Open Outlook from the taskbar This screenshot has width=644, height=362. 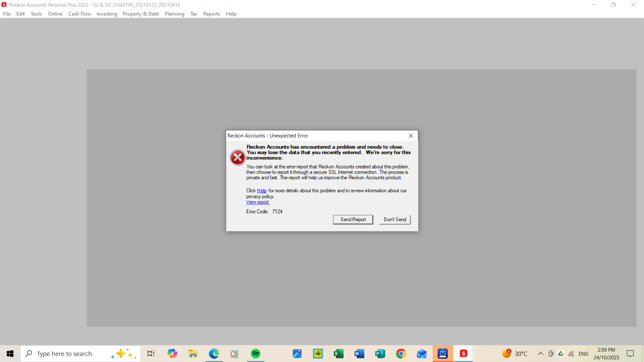(422, 354)
